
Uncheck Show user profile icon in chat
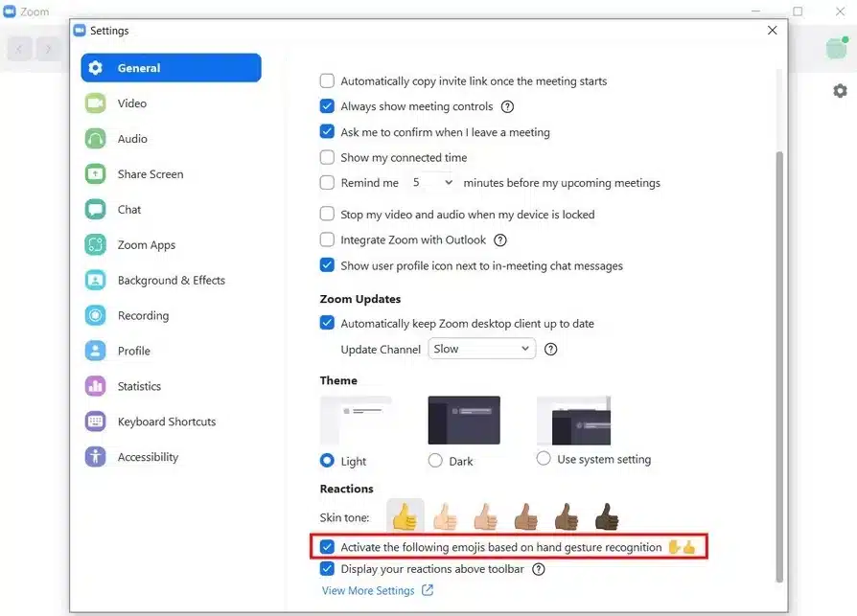click(x=327, y=264)
